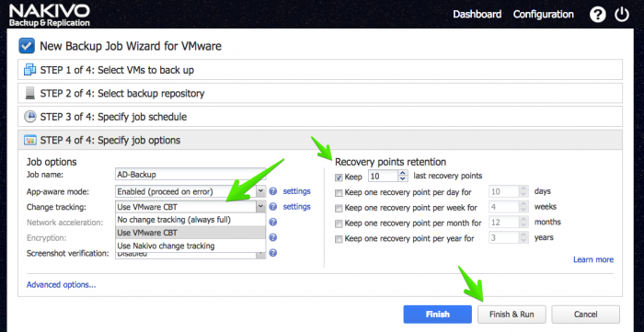Toggle Keep last recovery points checkbox
The height and width of the screenshot is (332, 644).
click(x=339, y=177)
